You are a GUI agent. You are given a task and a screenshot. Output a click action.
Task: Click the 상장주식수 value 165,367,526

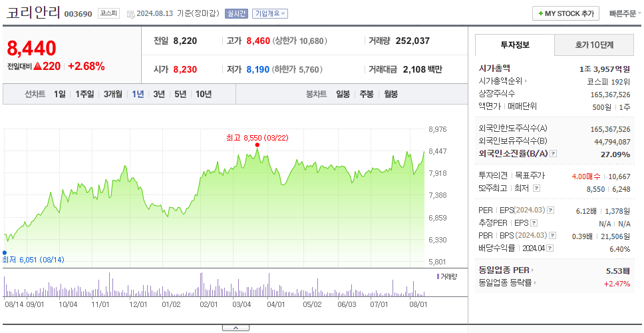pos(610,94)
